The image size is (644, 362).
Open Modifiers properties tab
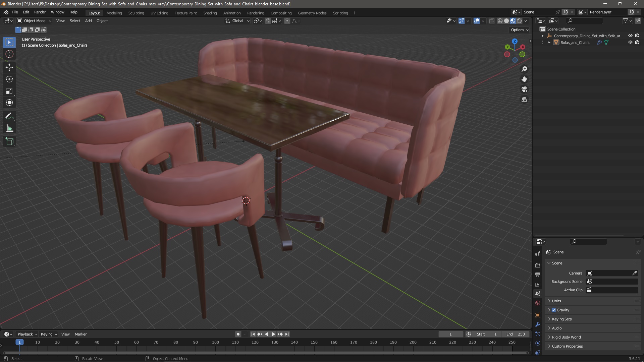(538, 324)
